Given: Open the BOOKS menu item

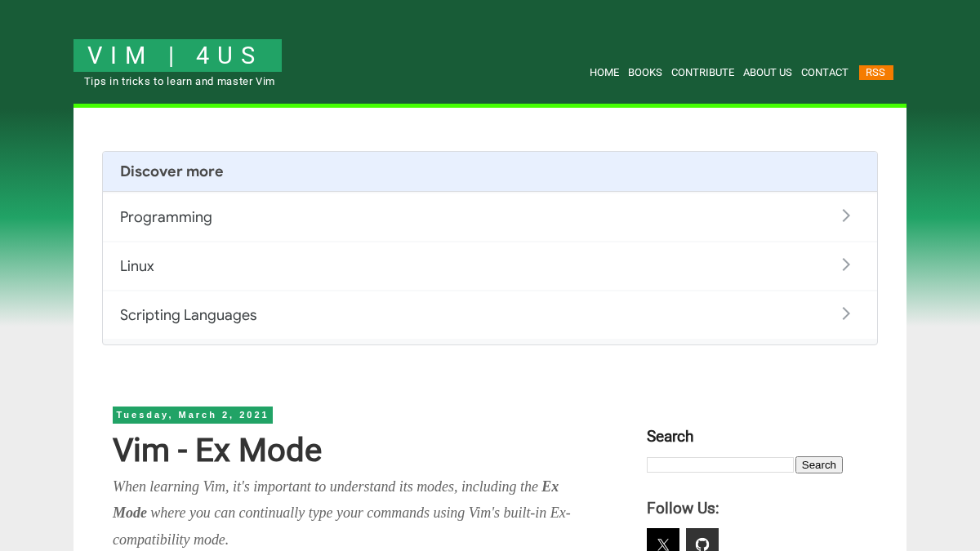Looking at the screenshot, I should pyautogui.click(x=645, y=73).
